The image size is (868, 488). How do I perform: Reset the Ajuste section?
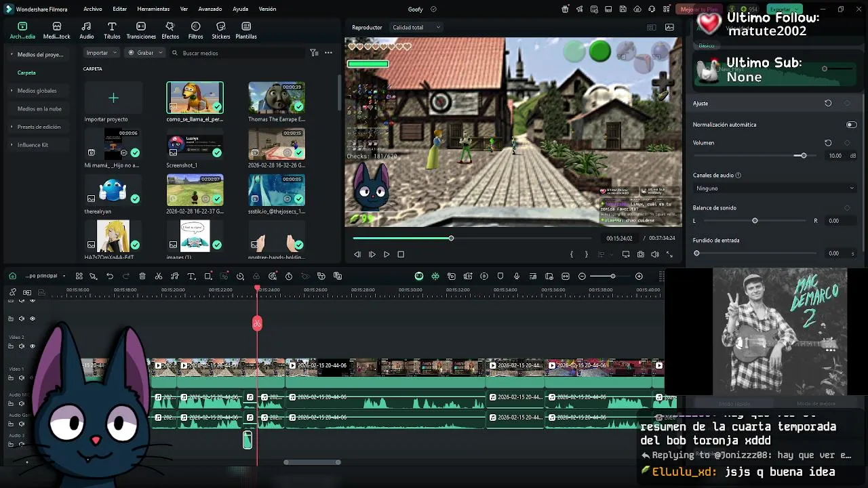pyautogui.click(x=828, y=103)
